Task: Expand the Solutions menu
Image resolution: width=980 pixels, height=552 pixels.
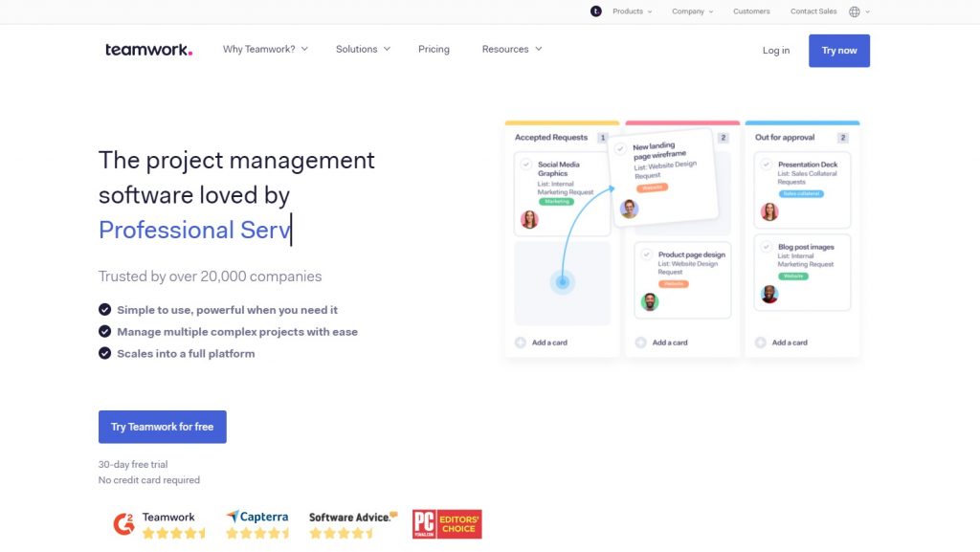Action: [x=363, y=49]
